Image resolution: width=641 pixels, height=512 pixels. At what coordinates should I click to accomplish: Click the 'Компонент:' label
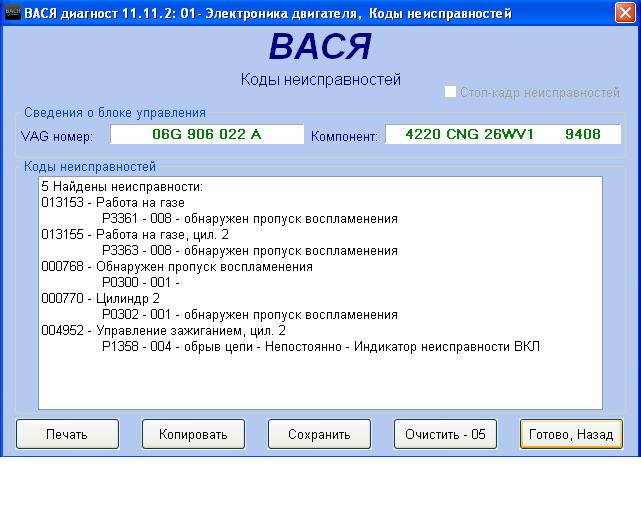pos(344,136)
